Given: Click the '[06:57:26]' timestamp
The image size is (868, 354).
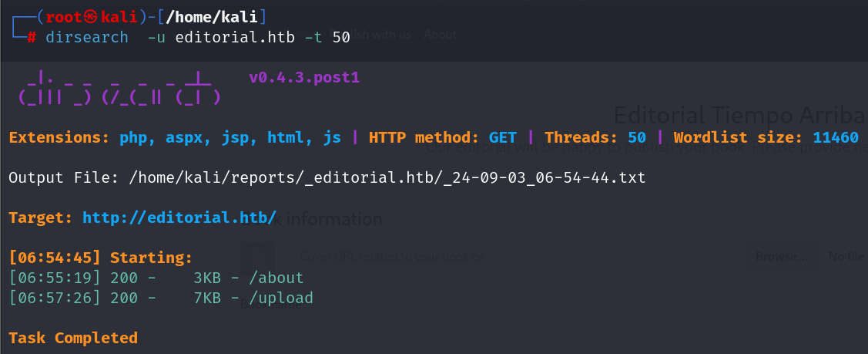Looking at the screenshot, I should pos(55,298).
